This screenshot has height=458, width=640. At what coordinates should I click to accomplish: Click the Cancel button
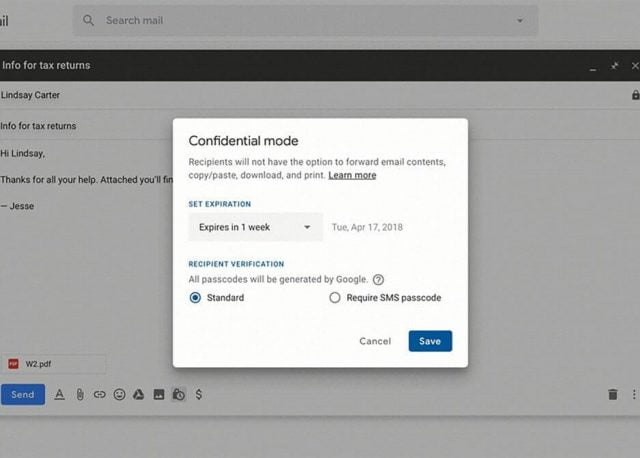point(375,341)
